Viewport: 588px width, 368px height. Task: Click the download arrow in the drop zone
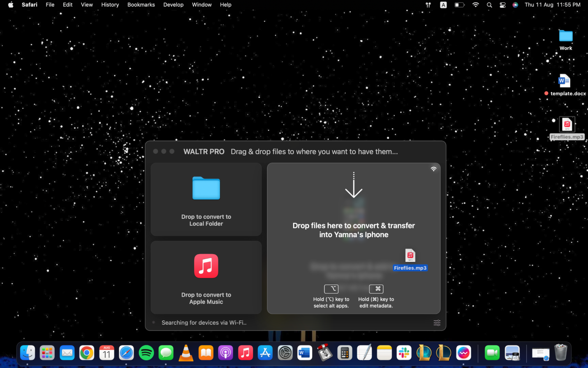pos(354,185)
